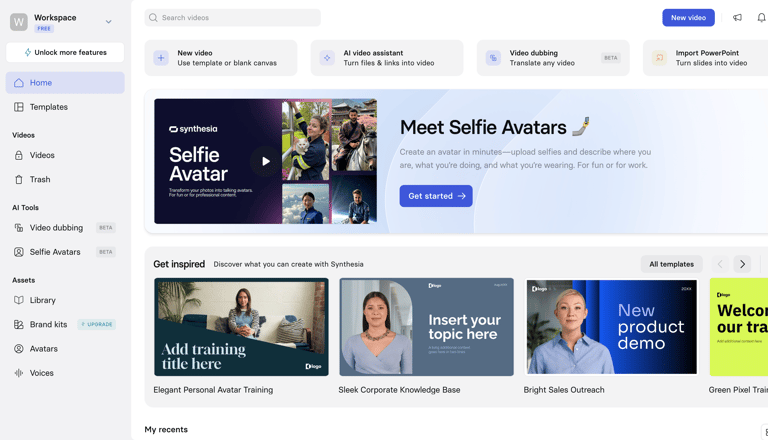The width and height of the screenshot is (768, 440).
Task: Open the bell notifications icon
Action: 761,18
